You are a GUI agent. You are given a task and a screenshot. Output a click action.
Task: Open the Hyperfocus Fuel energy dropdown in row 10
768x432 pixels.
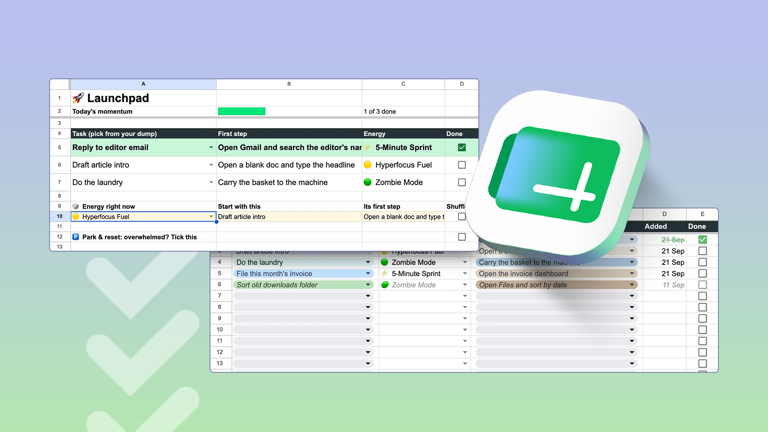211,216
